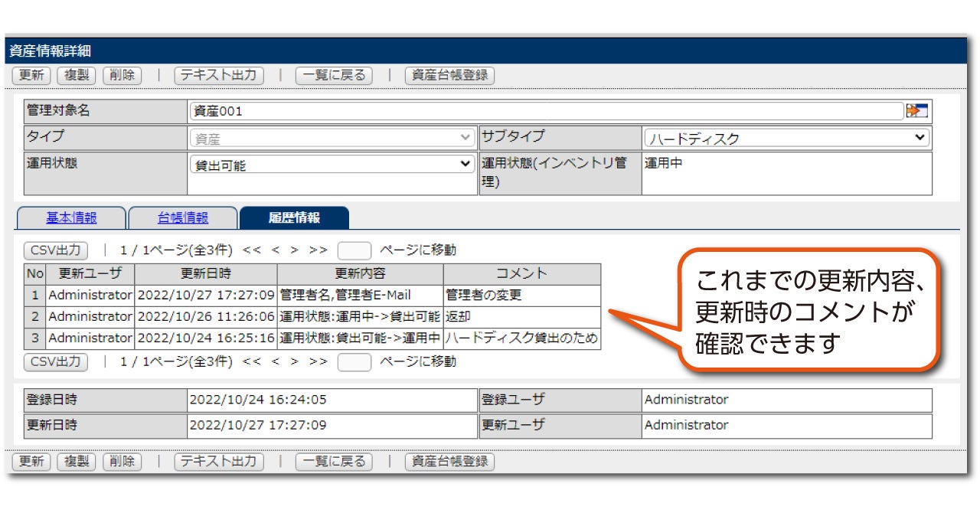Click the lower CSV出力 button
Screen dimensions: 980x513
click(x=56, y=361)
